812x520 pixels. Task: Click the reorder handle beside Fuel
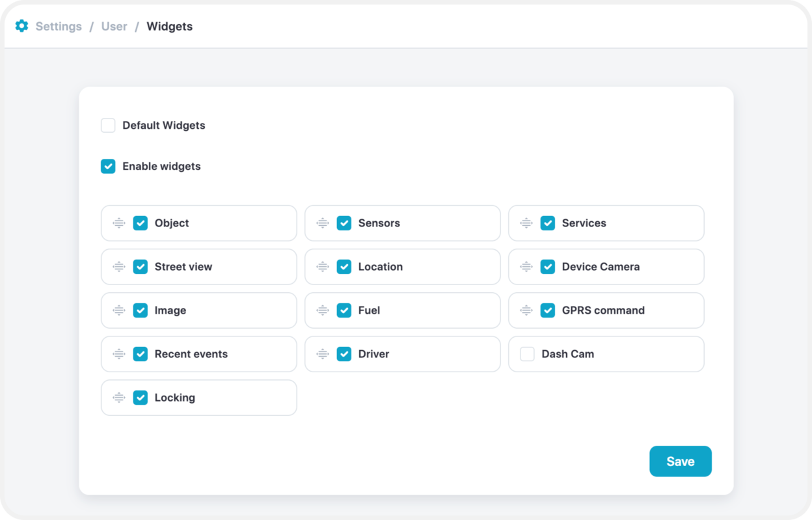tap(323, 310)
